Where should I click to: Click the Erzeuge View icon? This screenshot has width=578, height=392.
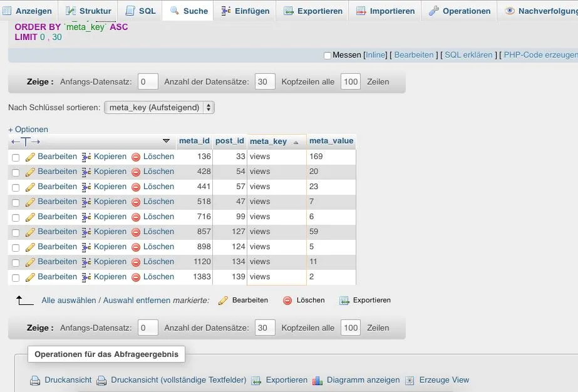[410, 381]
